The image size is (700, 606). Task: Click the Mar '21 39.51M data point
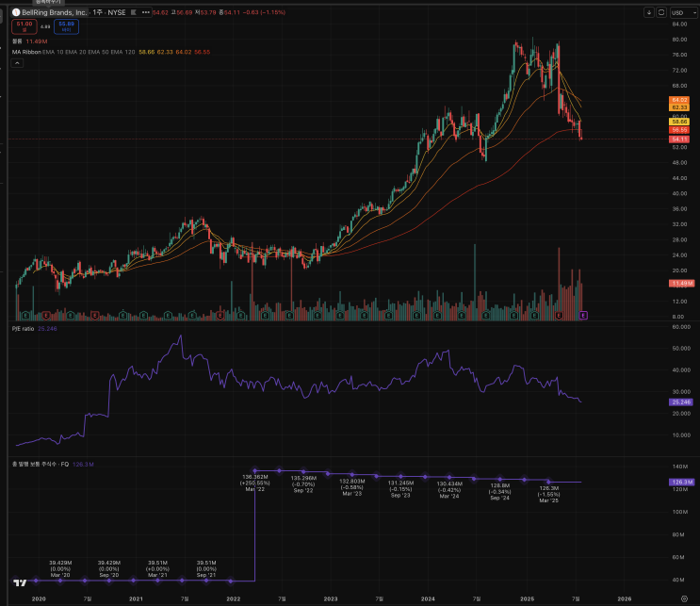157,581
